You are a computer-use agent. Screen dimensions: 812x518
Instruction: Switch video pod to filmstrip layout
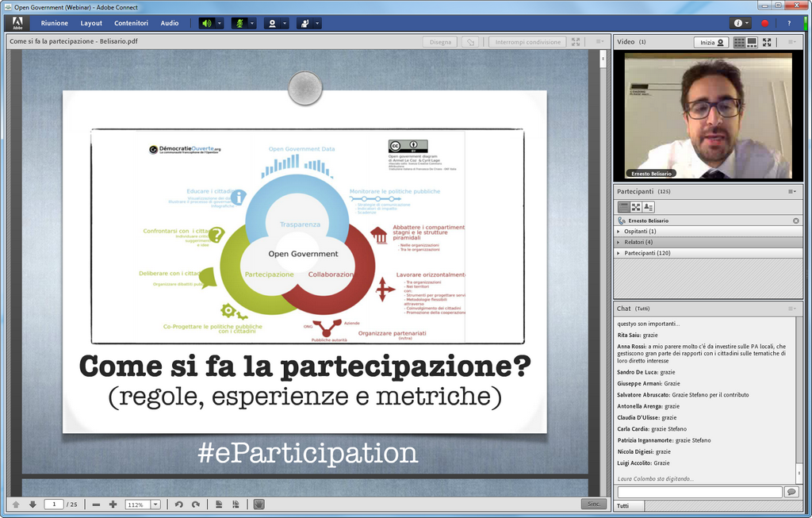coord(752,43)
